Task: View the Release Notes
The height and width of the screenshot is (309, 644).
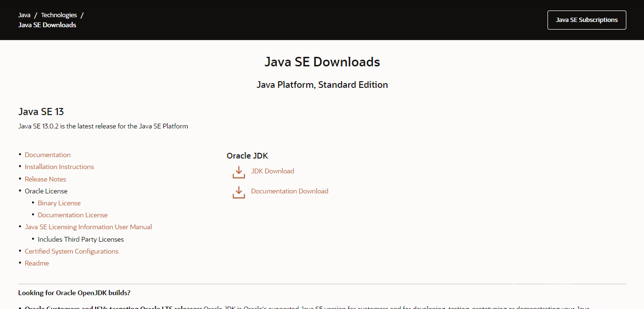Action: tap(45, 179)
